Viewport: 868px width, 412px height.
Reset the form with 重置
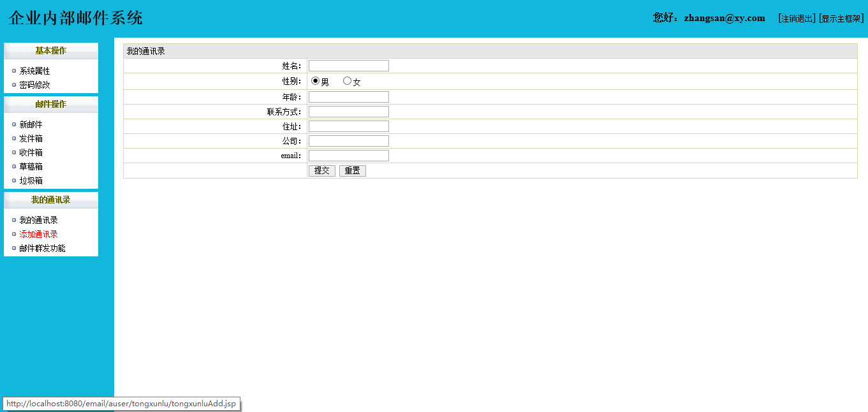pos(353,171)
